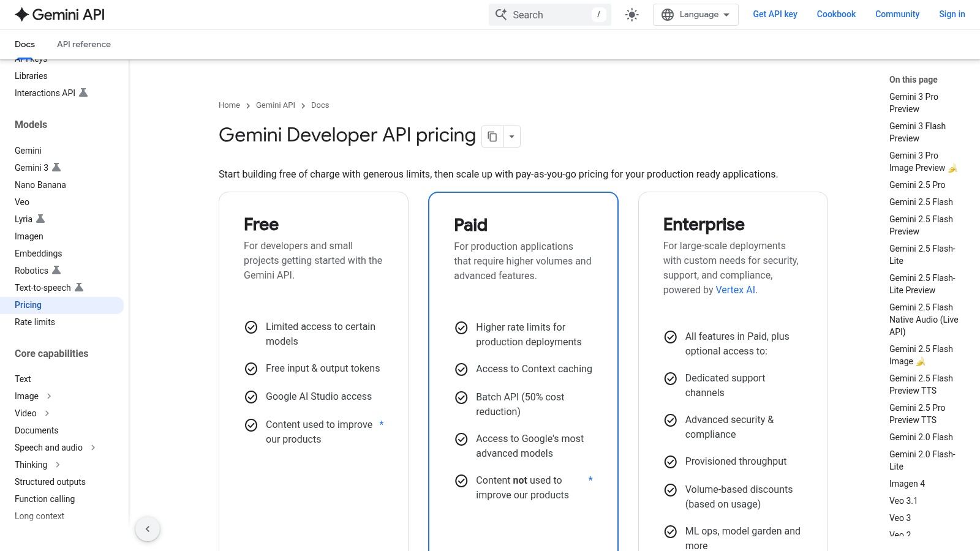
Task: Open the copy page options dropdown arrow
Action: 511,137
